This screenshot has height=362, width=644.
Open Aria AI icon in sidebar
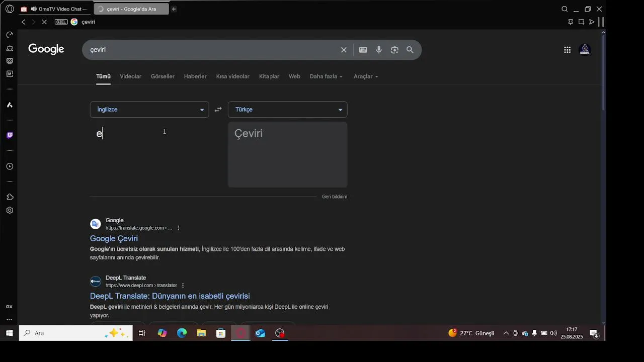coord(10,105)
